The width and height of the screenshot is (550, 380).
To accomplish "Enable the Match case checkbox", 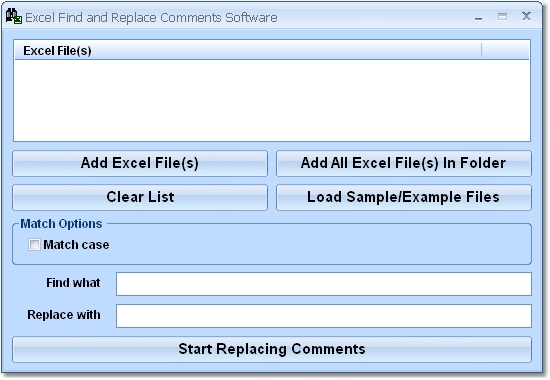I will (x=34, y=245).
